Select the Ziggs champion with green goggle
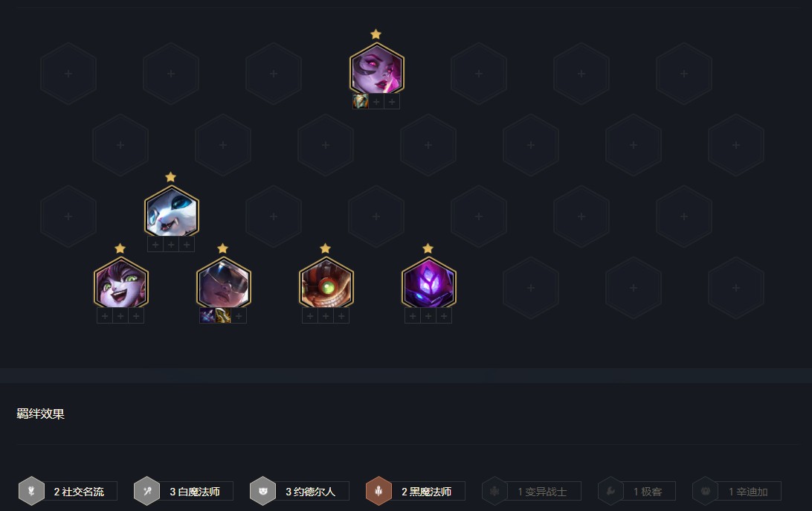 click(x=326, y=284)
